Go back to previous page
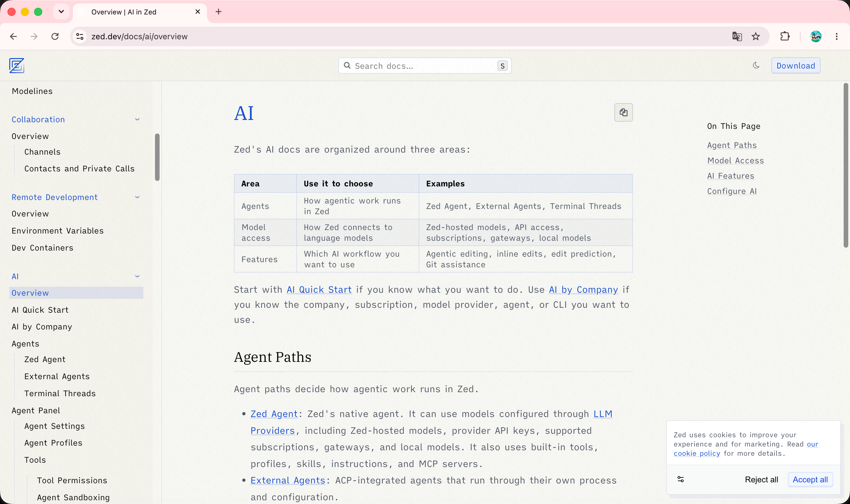The image size is (850, 504). coord(14,36)
